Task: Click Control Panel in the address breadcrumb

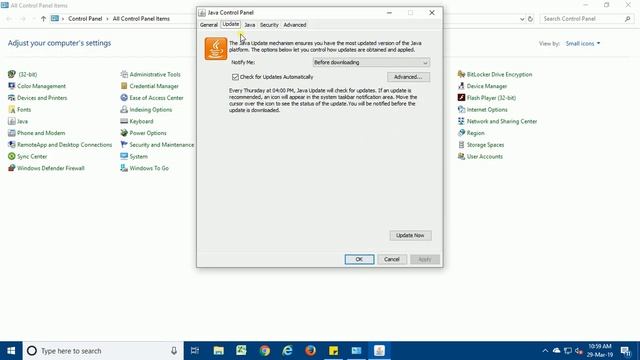Action: (x=85, y=19)
